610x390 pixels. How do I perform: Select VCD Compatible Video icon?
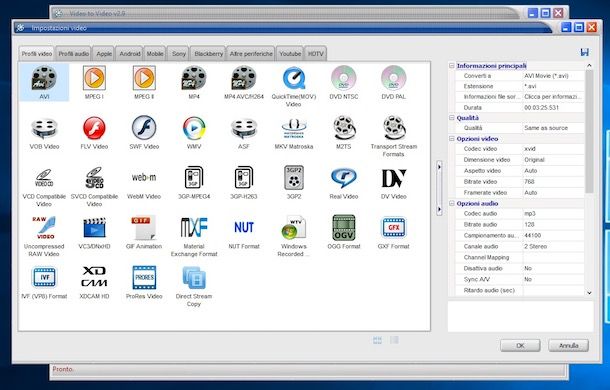click(44, 178)
